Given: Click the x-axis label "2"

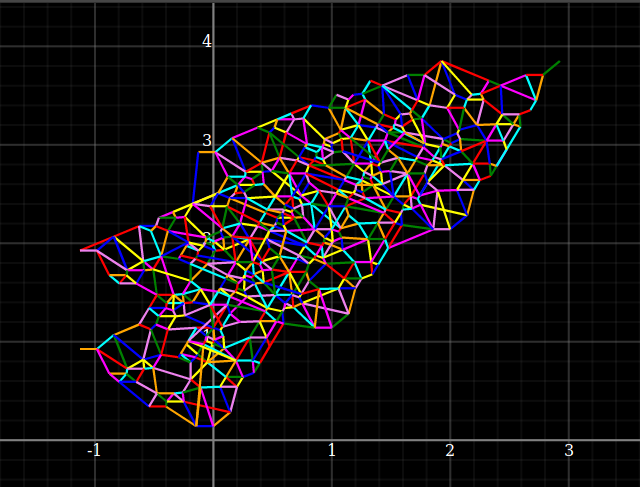Looking at the screenshot, I should pos(450,451).
